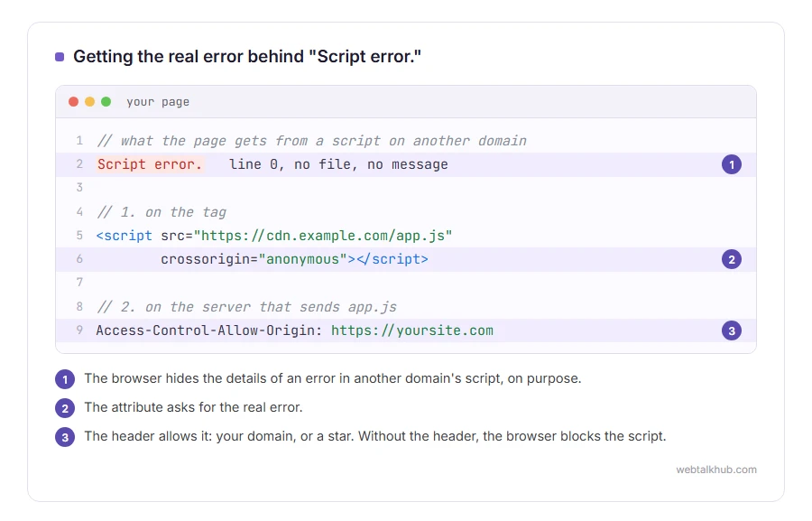
Task: Click badge 2 on the crossorigin line
Action: (731, 259)
